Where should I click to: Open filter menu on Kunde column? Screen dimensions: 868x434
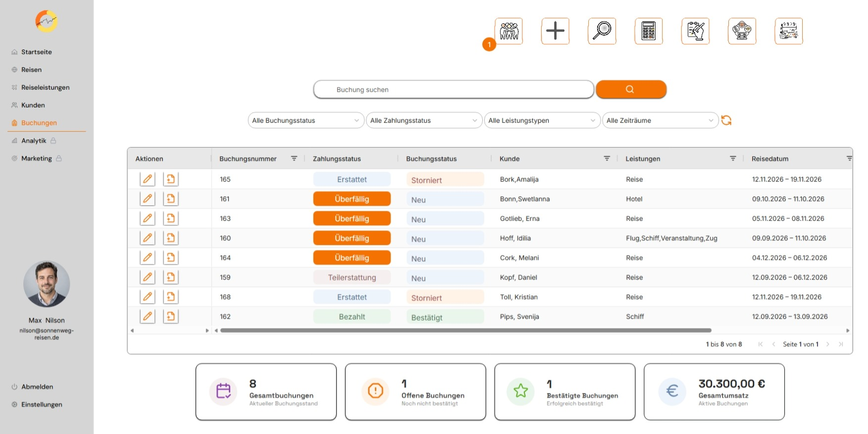tap(607, 158)
